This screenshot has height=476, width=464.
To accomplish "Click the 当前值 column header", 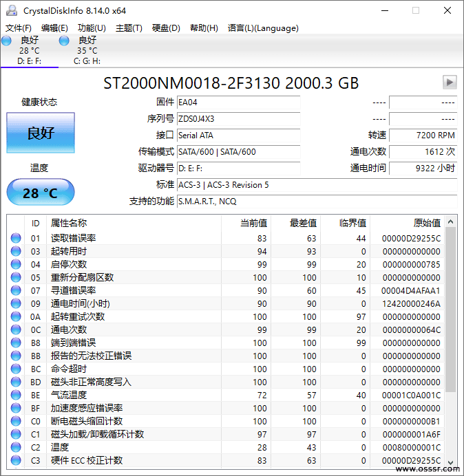I will (x=246, y=223).
